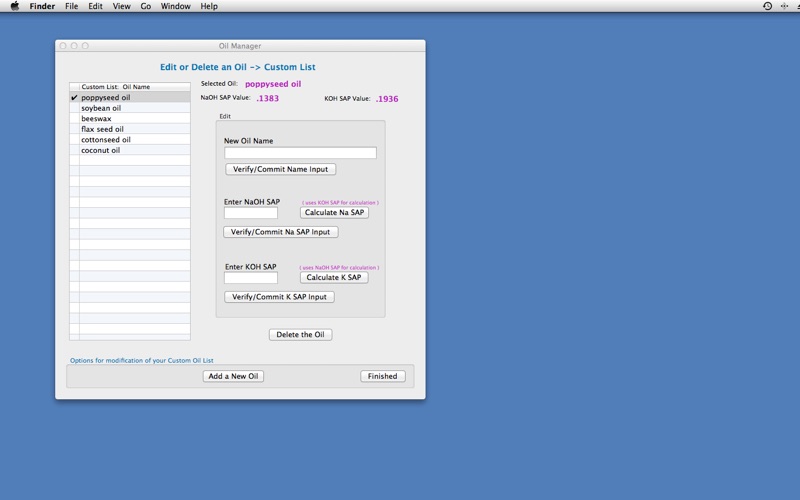This screenshot has width=800, height=500.
Task: Click Calculate K SAP button
Action: [x=334, y=277]
